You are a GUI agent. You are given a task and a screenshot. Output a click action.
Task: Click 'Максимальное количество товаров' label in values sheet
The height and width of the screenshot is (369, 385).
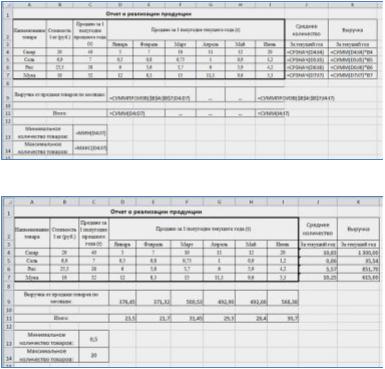(x=47, y=355)
